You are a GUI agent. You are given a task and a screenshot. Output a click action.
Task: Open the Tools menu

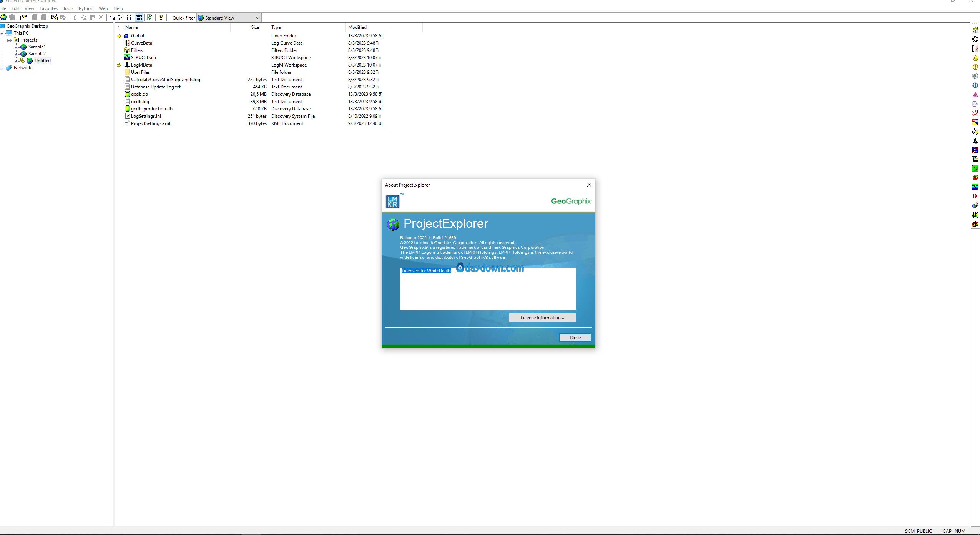pyautogui.click(x=68, y=8)
